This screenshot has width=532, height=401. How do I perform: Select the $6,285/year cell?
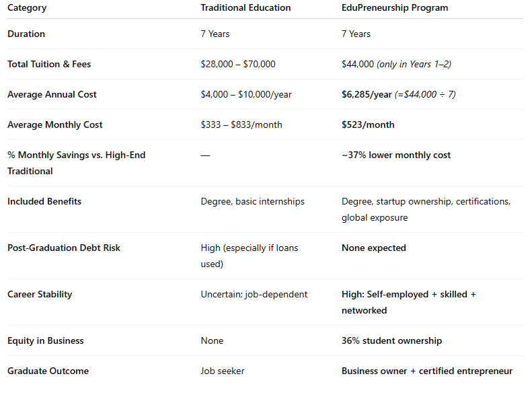pyautogui.click(x=367, y=94)
